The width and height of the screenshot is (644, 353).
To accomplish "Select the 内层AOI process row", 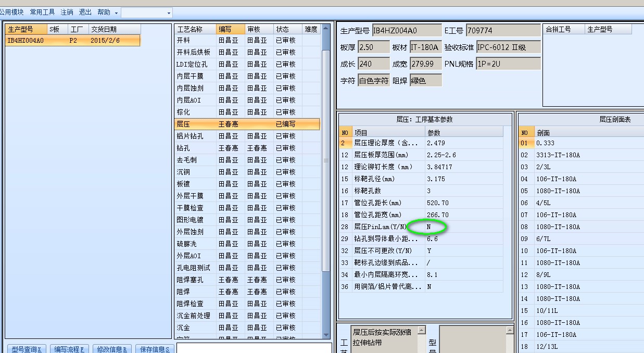I will click(x=247, y=100).
